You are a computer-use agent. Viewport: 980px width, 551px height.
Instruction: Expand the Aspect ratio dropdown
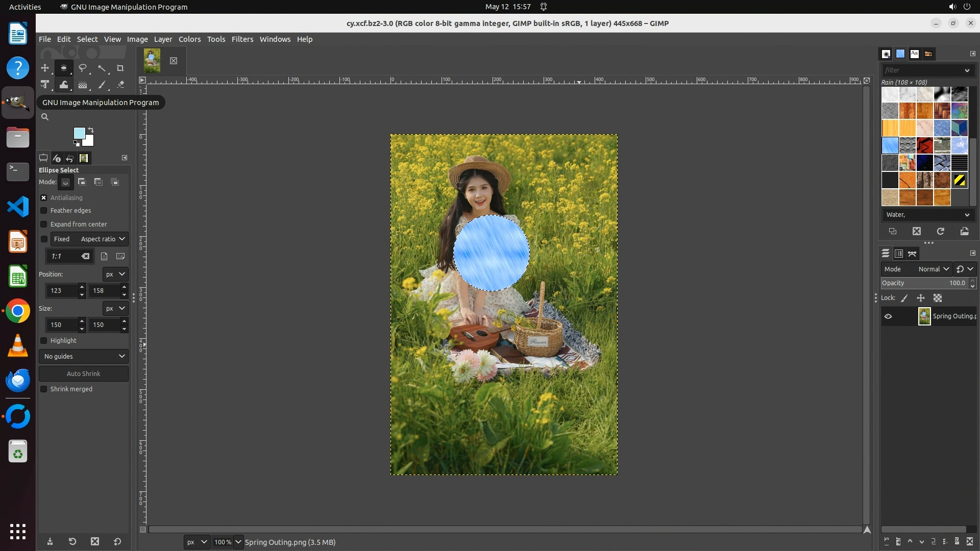point(103,239)
